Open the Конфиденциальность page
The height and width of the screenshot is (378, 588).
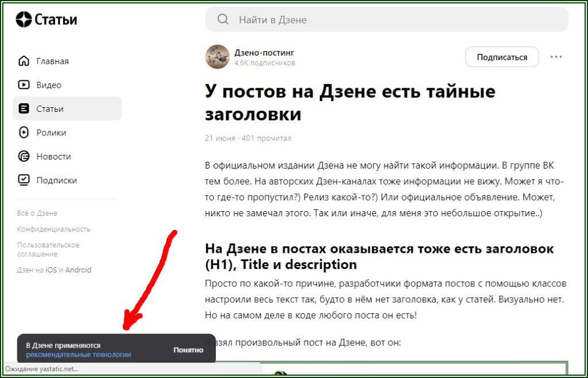tap(53, 229)
